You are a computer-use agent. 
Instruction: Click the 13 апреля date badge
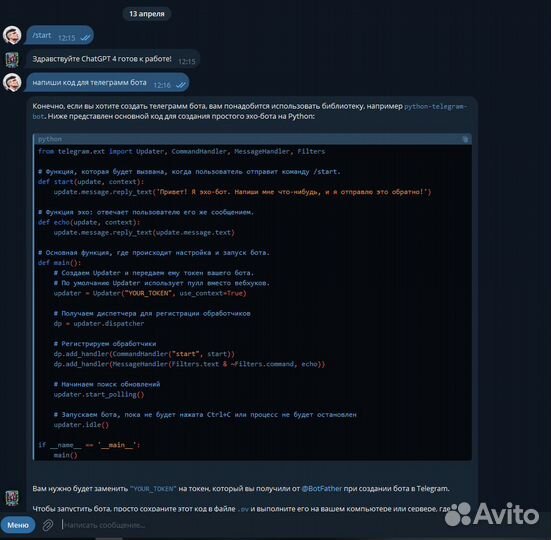click(147, 14)
